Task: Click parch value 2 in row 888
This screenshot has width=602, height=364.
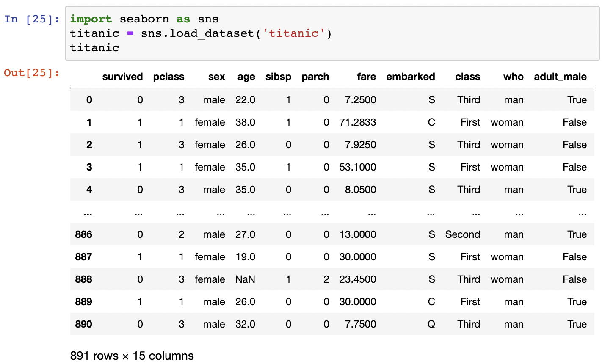Action: 326,279
